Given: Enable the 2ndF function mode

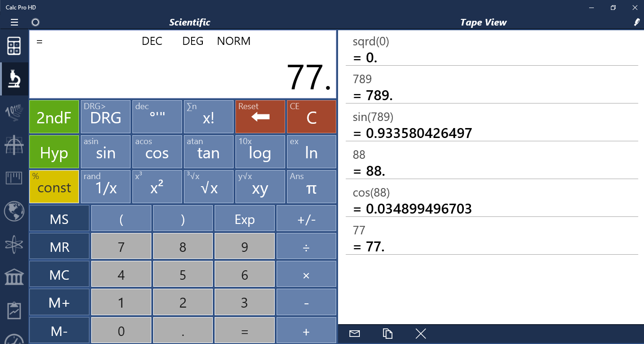Looking at the screenshot, I should coord(54,116).
